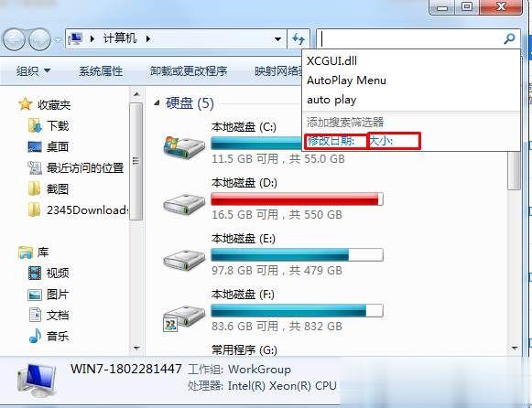Click the refresh arrows button
This screenshot has width=532, height=408.
tap(299, 39)
